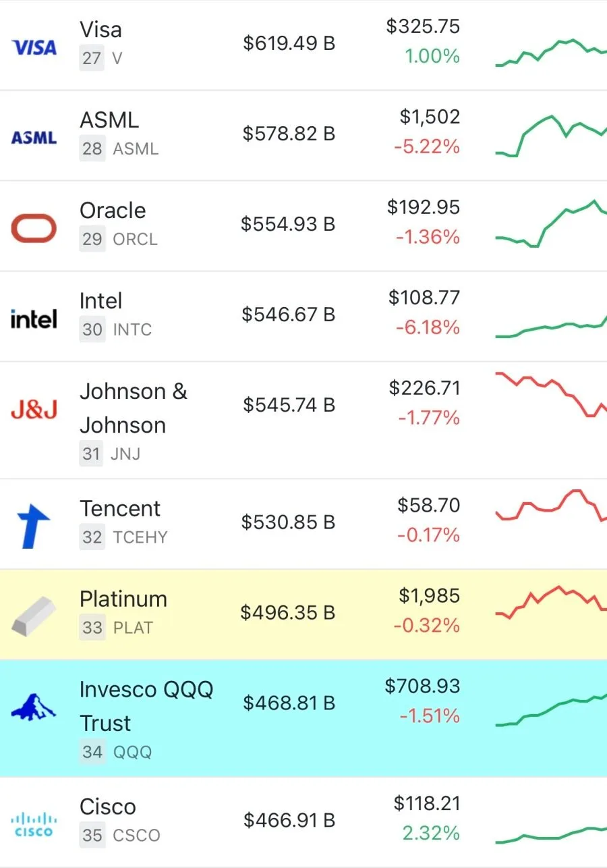View Visa's green price sparkline chart

tap(551, 52)
